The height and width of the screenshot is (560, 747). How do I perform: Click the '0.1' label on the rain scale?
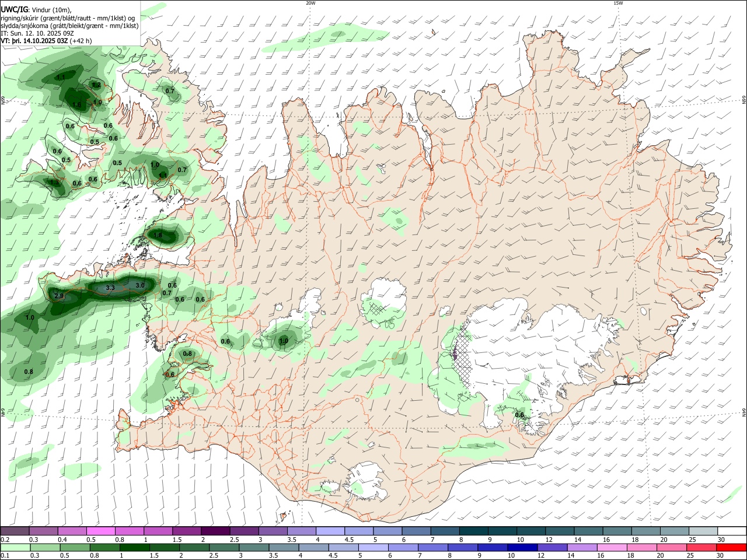(x=5, y=556)
